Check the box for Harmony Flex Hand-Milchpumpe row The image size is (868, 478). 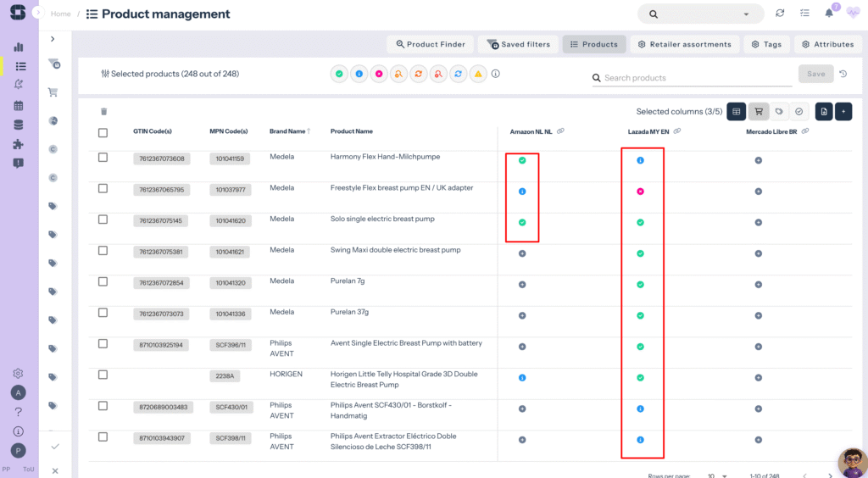(103, 158)
